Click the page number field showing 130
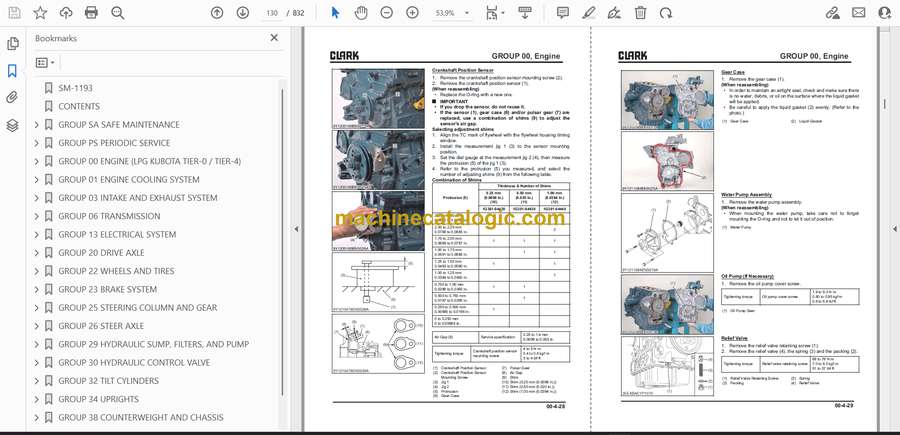Image resolution: width=900 pixels, height=435 pixels. pyautogui.click(x=272, y=13)
